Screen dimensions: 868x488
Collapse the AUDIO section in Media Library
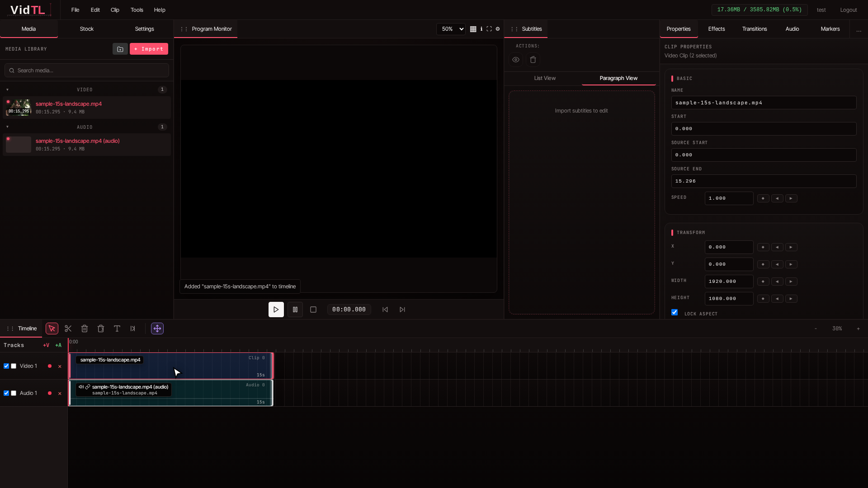8,127
